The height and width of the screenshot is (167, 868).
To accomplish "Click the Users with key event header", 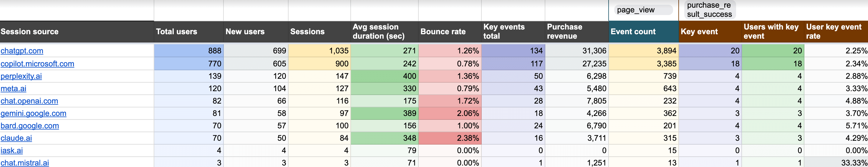I will point(773,32).
